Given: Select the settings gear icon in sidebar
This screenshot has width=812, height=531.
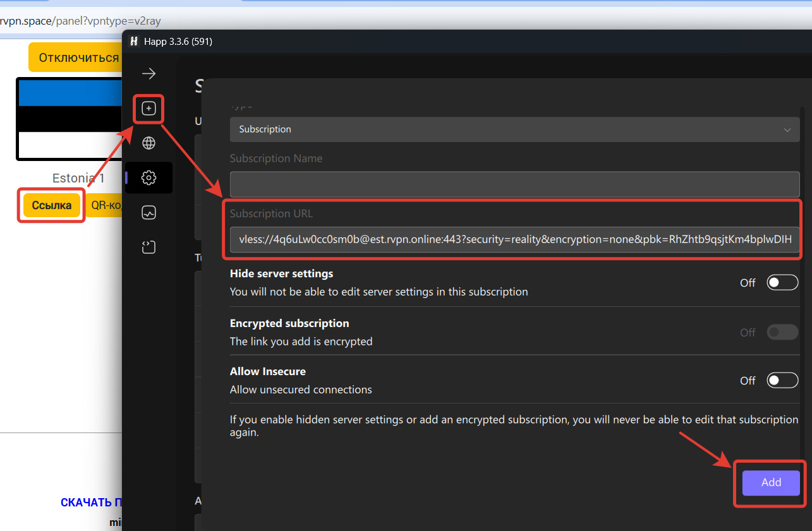Looking at the screenshot, I should pyautogui.click(x=148, y=178).
